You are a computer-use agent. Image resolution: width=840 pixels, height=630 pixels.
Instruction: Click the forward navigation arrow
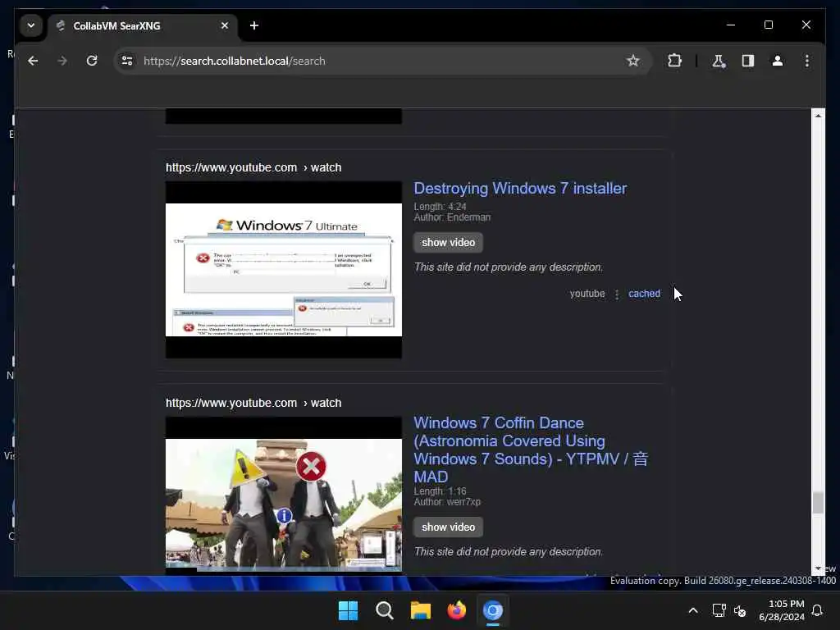pyautogui.click(x=62, y=61)
